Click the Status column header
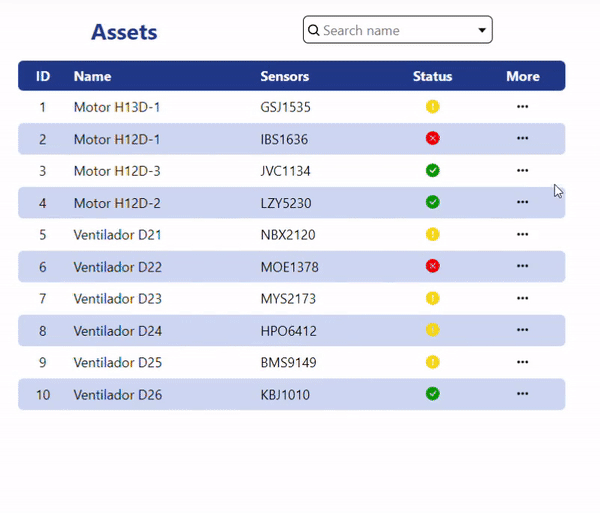Screen dimensions: 600x513 coord(432,76)
